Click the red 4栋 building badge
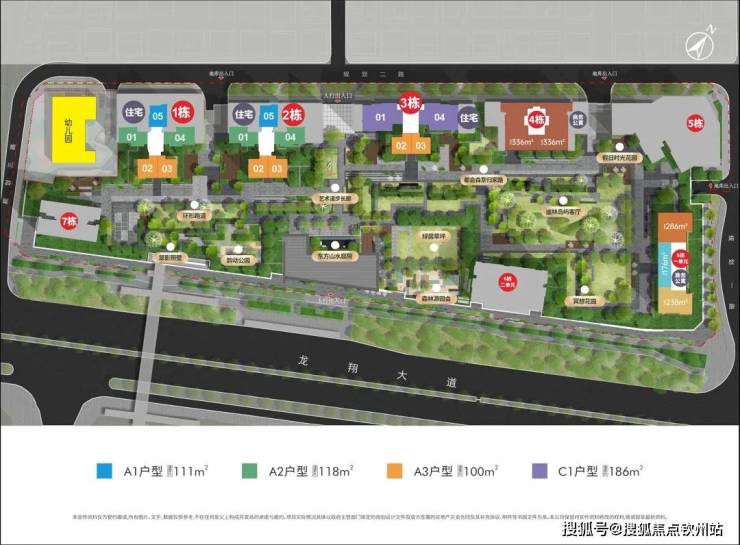 point(537,120)
